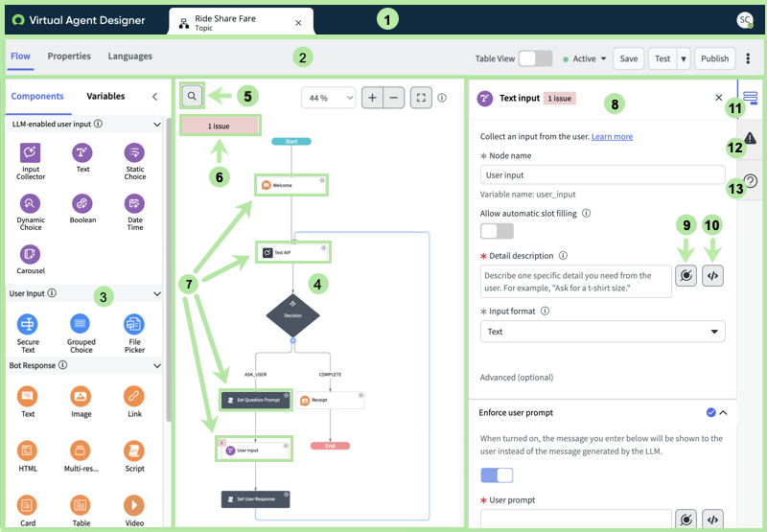The height and width of the screenshot is (532, 767).
Task: Select the Bot Response Text component
Action: click(28, 396)
